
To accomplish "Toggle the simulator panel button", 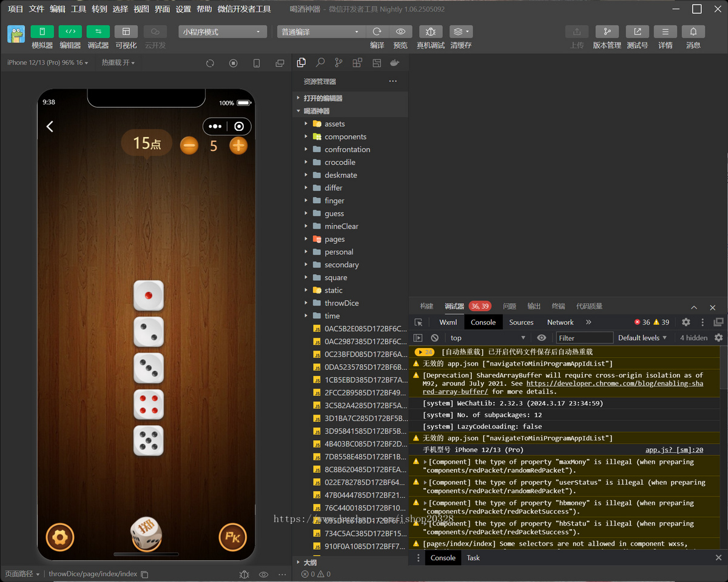I will point(42,32).
